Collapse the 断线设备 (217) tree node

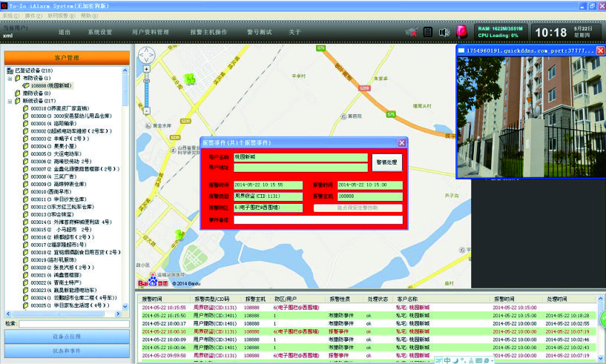pos(10,101)
